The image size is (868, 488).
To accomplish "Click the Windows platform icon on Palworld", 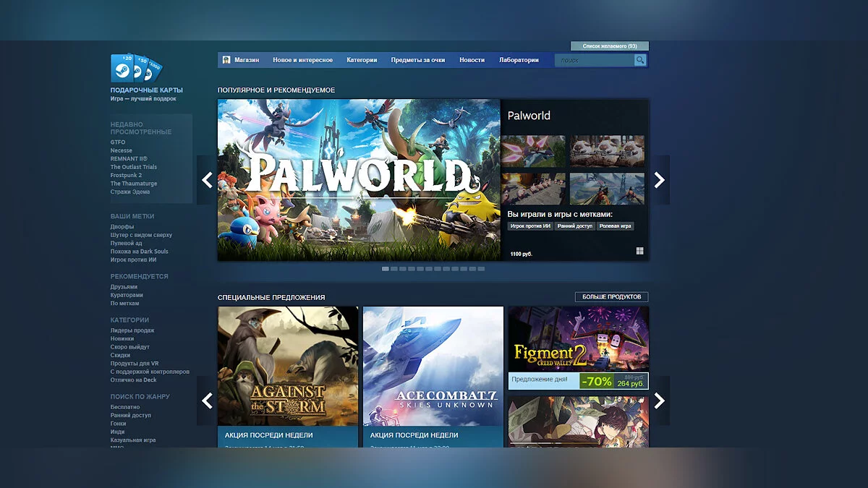I will point(639,251).
